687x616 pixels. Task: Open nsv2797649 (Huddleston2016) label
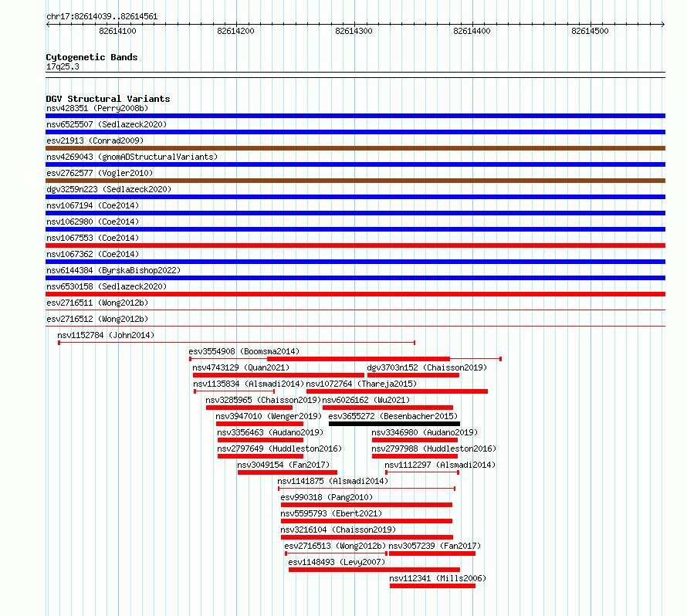coord(279,448)
